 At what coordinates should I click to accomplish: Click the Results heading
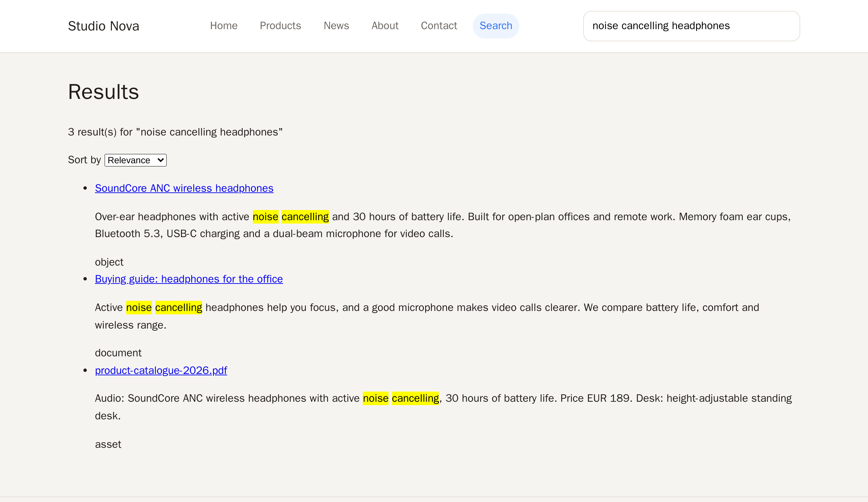coord(103,92)
